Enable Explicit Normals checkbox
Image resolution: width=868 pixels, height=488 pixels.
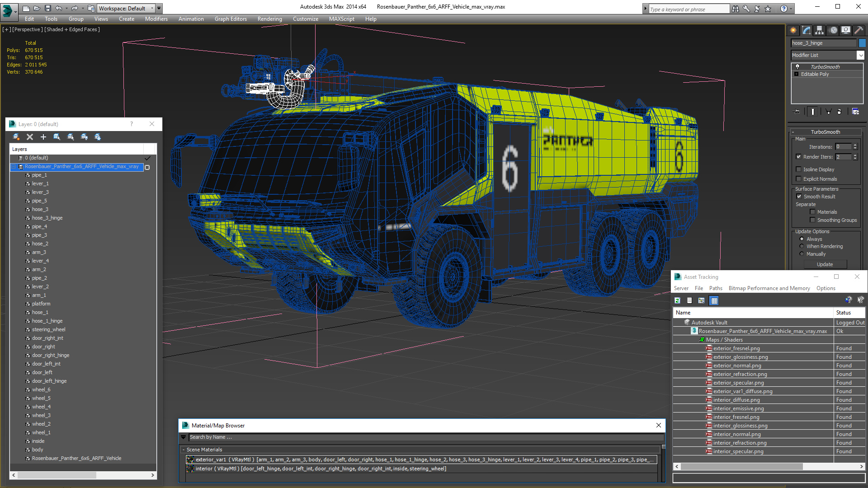798,179
